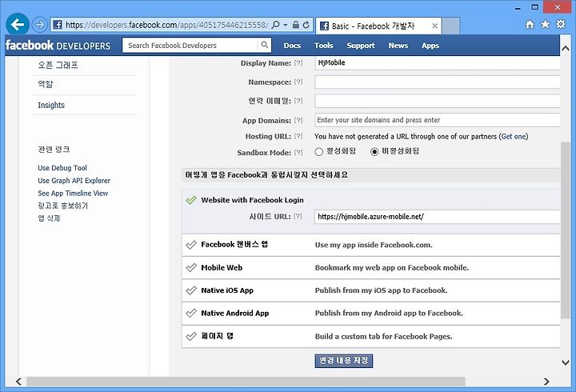Click the 연락 이메일 input field
Screen dimensions: 576x392
pyautogui.click(x=437, y=101)
